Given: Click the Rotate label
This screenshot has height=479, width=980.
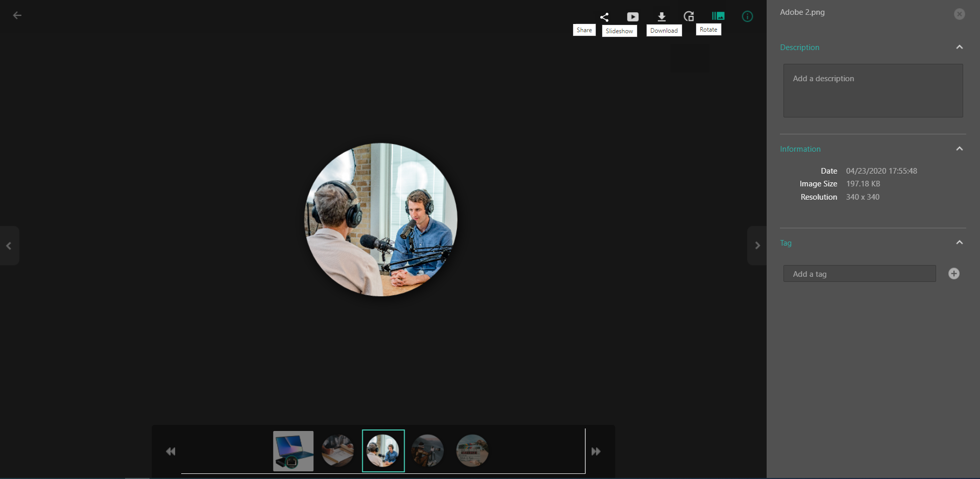Looking at the screenshot, I should click(x=708, y=30).
